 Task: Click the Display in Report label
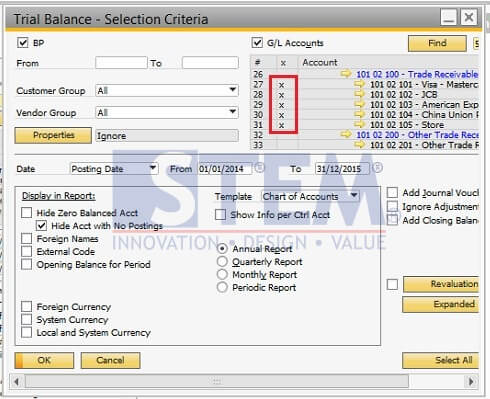pyautogui.click(x=59, y=196)
